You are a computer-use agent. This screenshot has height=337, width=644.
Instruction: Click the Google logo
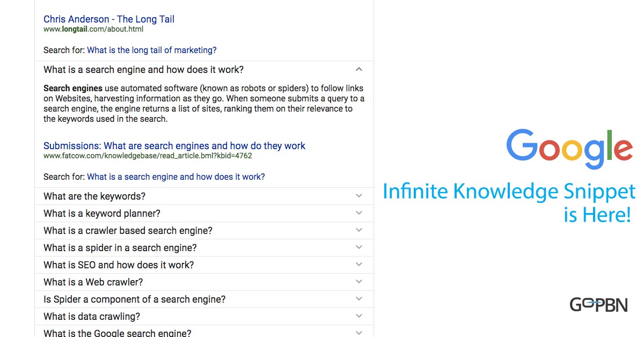[x=570, y=149]
